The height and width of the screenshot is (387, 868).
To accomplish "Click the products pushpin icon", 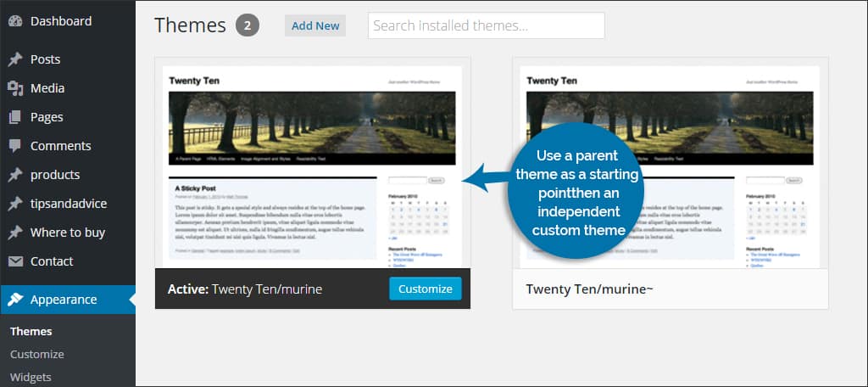I will (x=15, y=175).
